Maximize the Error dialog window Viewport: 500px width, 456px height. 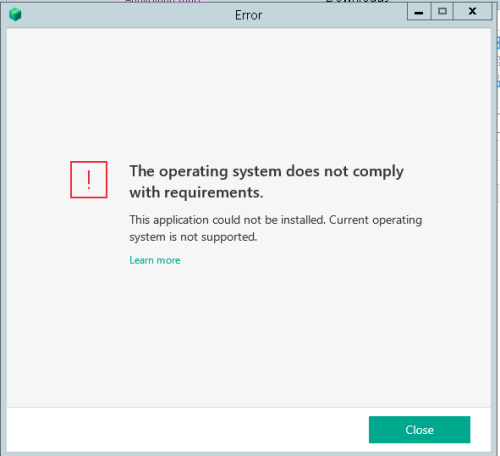pyautogui.click(x=442, y=12)
